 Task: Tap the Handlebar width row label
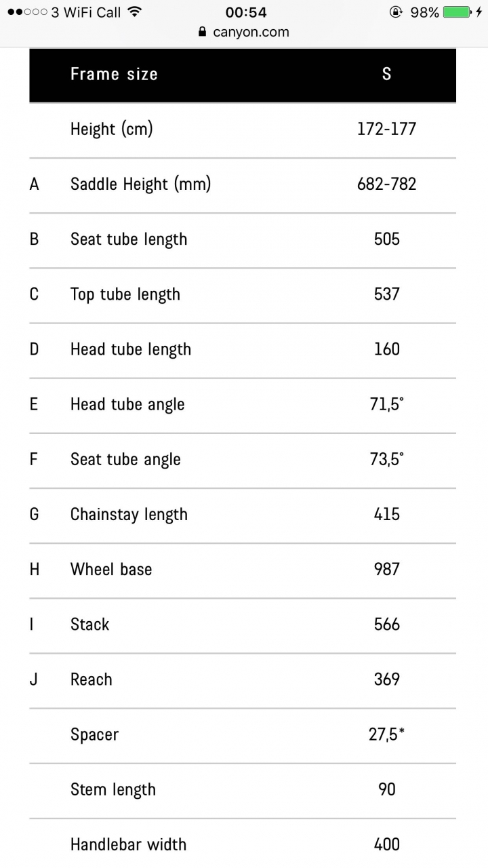pyautogui.click(x=128, y=844)
